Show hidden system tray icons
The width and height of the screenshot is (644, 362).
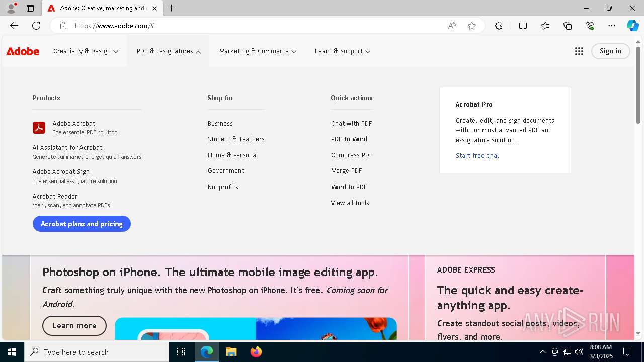point(542,352)
